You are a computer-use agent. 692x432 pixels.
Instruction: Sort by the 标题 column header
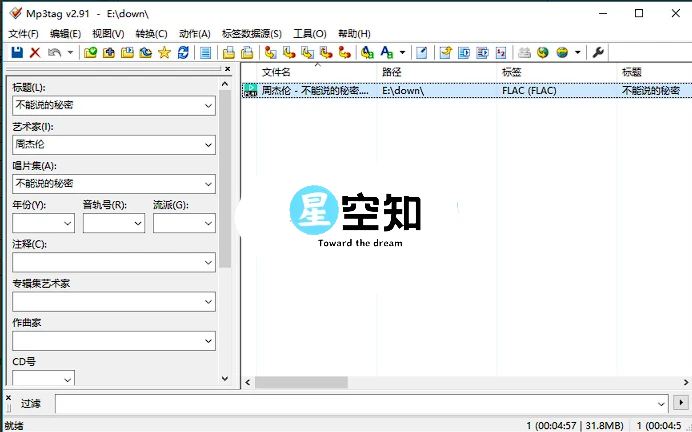[654, 72]
